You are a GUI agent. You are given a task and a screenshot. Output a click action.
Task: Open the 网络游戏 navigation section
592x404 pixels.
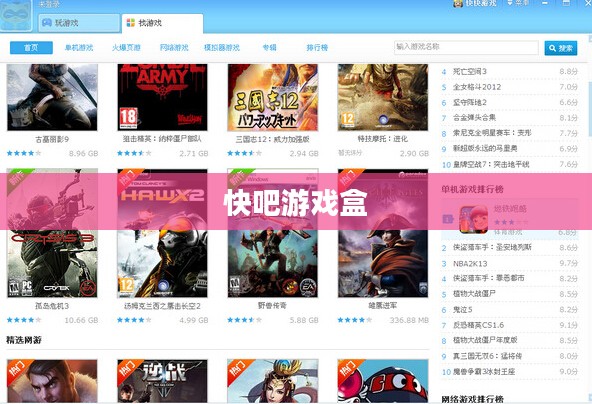click(174, 48)
